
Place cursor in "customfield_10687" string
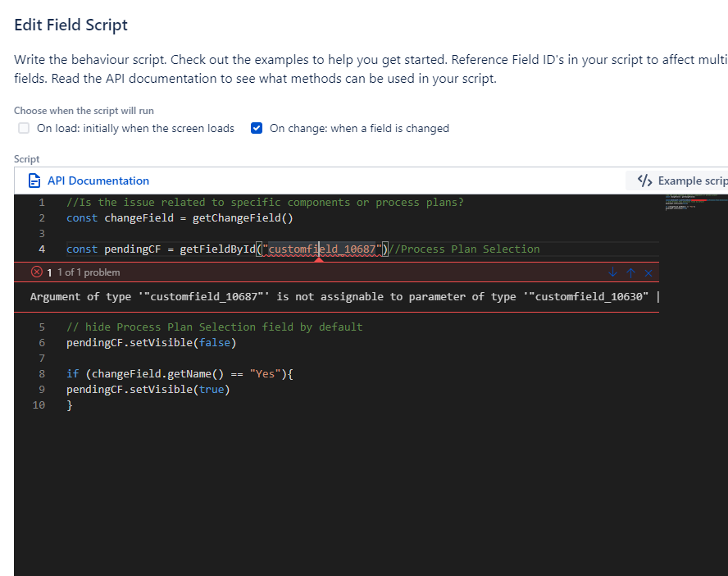[x=321, y=249]
